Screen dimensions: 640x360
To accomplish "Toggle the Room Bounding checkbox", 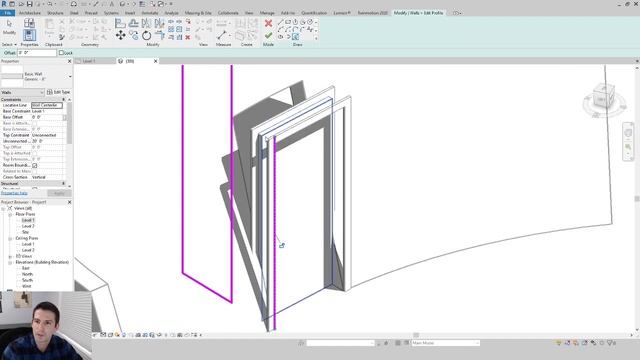I will 35,165.
